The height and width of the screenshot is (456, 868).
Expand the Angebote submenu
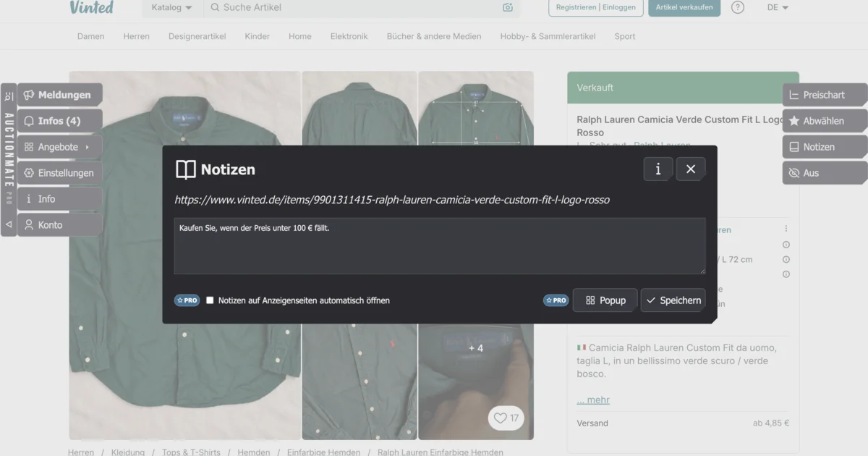[59, 147]
